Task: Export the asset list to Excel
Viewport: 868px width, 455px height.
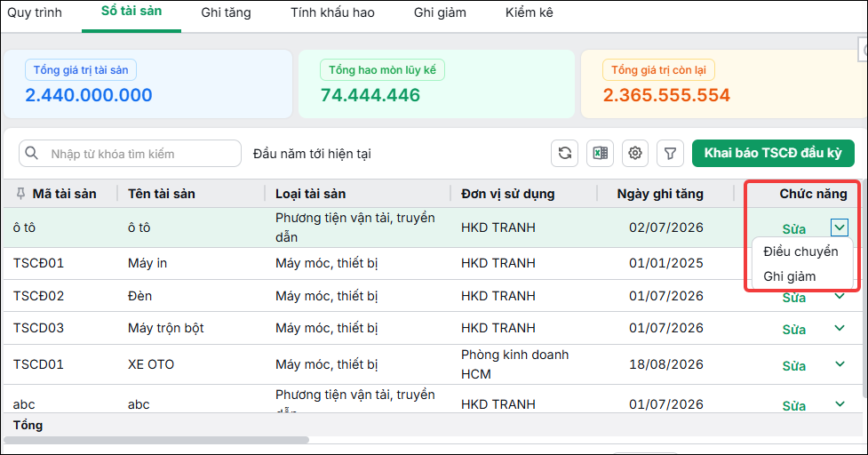Action: (600, 154)
